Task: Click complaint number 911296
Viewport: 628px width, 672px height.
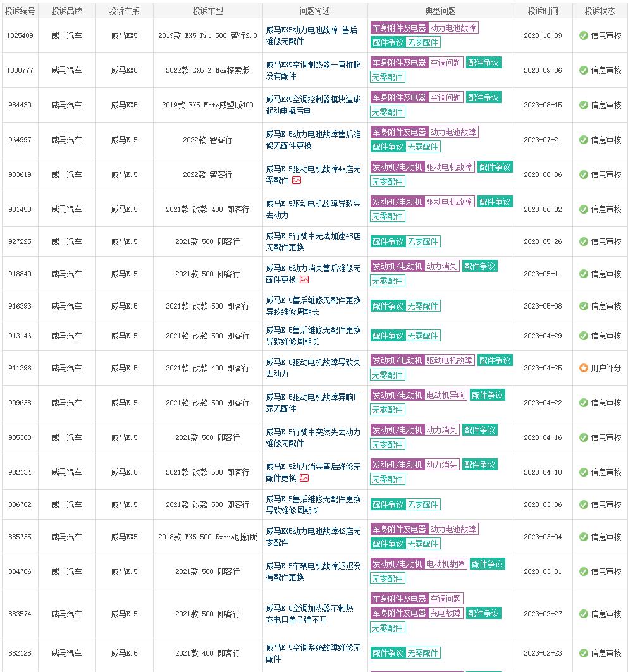Action: click(x=20, y=368)
